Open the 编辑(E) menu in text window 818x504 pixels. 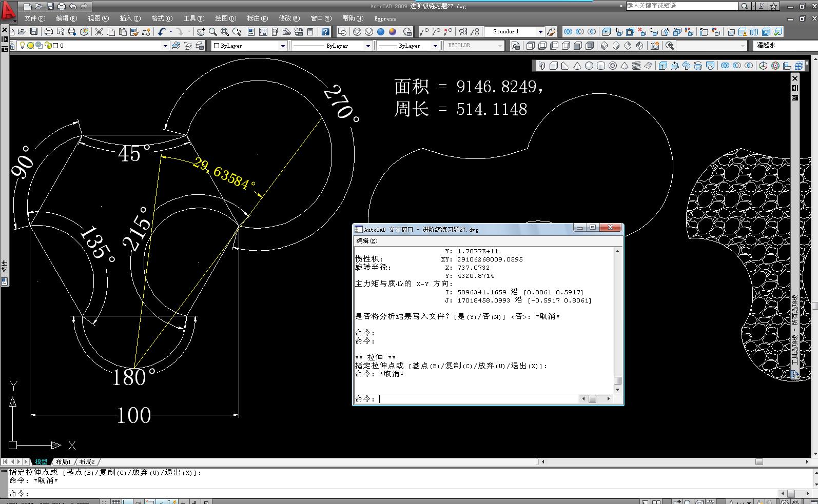pyautogui.click(x=367, y=240)
